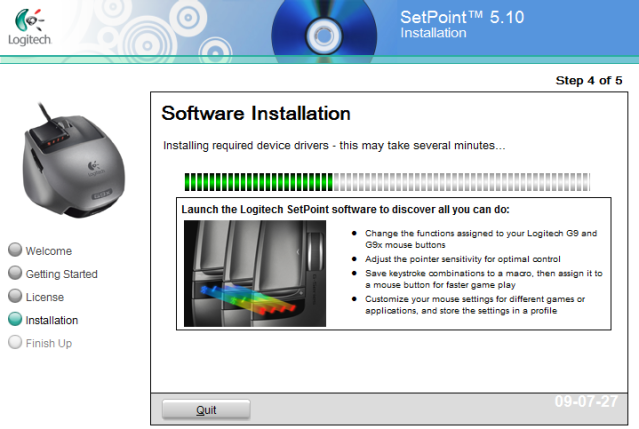Click the Installation step label
The width and height of the screenshot is (639, 429).
(52, 321)
